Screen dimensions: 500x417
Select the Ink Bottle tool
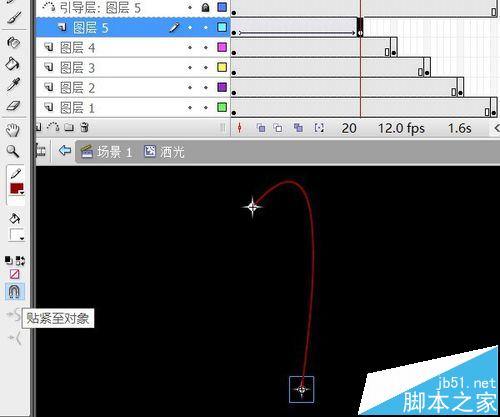13,42
